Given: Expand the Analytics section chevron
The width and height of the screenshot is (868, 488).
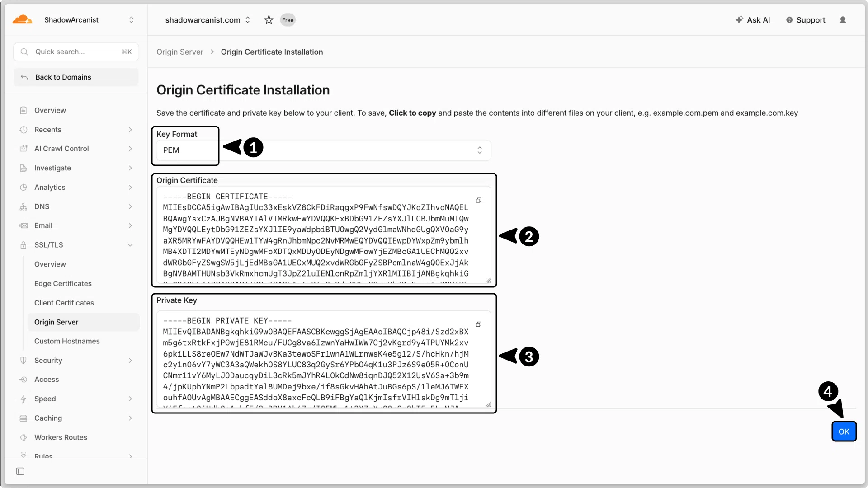Looking at the screenshot, I should 130,187.
